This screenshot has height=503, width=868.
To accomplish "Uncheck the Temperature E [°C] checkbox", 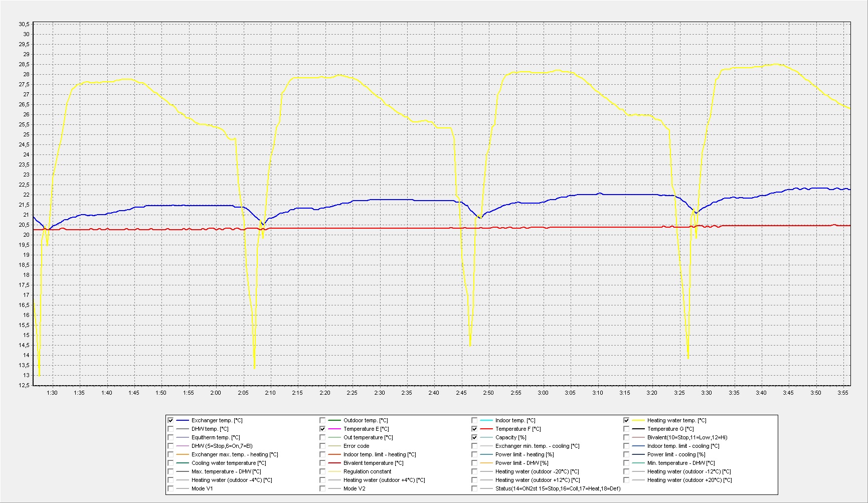I will (322, 429).
